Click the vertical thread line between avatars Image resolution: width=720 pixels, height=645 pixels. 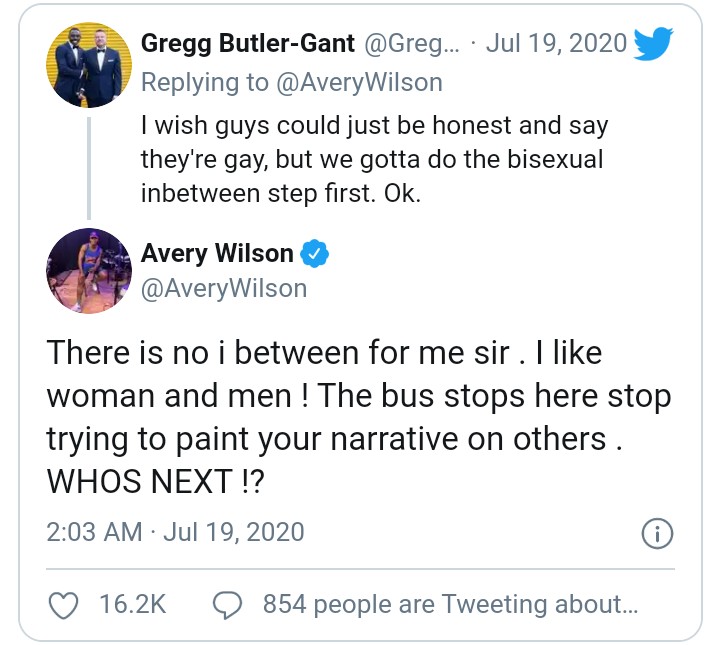pos(89,166)
